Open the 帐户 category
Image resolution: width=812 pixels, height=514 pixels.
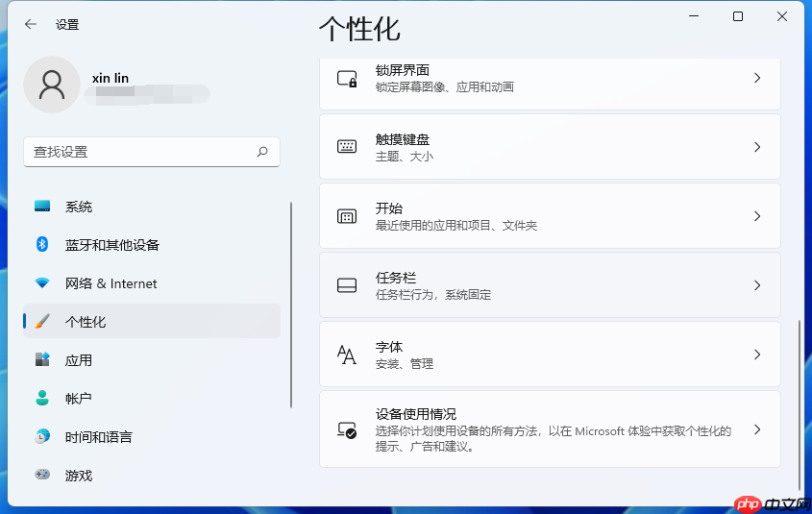coord(152,398)
